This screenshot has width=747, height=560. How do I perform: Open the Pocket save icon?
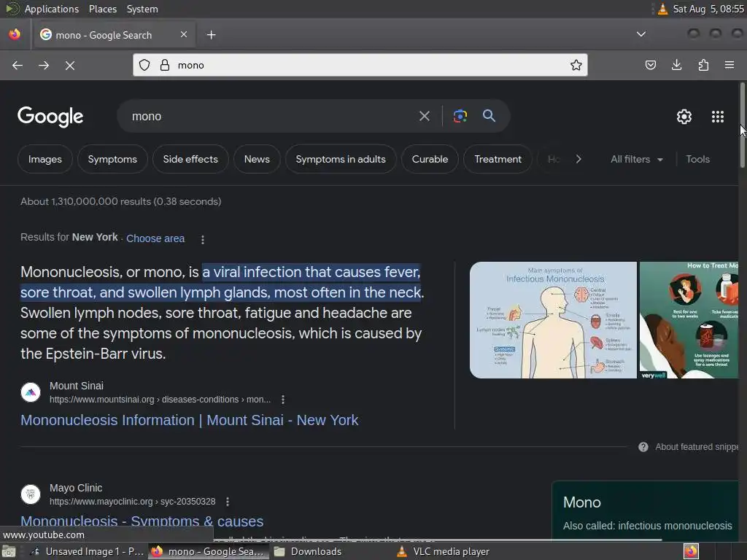[650, 65]
